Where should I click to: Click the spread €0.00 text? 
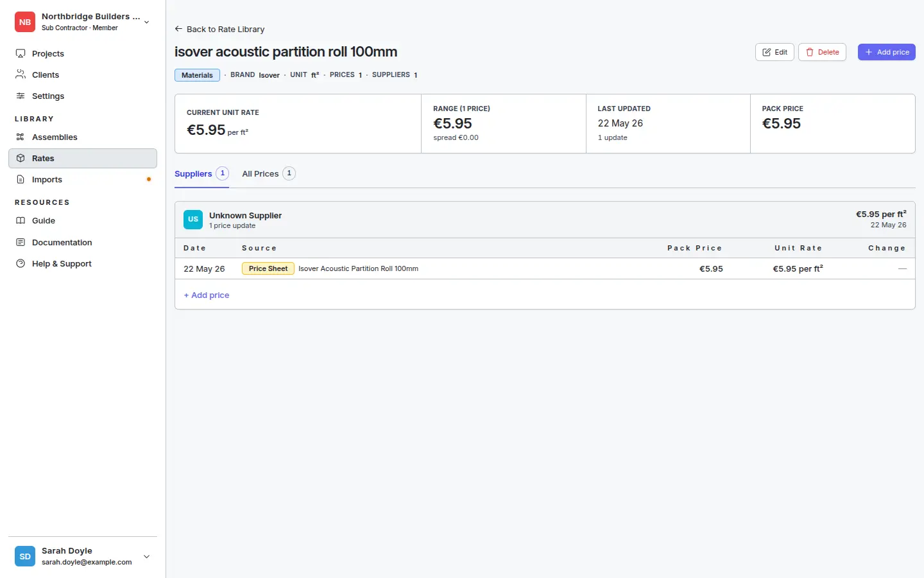(456, 137)
